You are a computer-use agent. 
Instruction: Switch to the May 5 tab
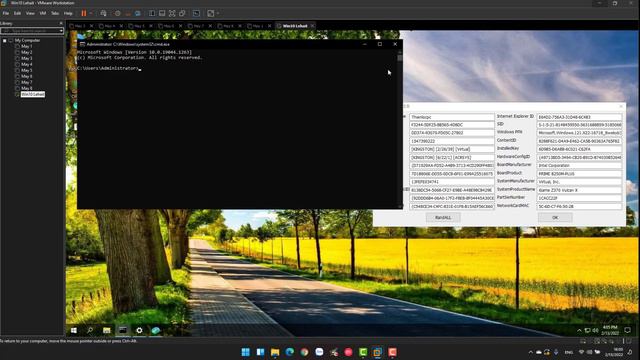click(x=140, y=26)
